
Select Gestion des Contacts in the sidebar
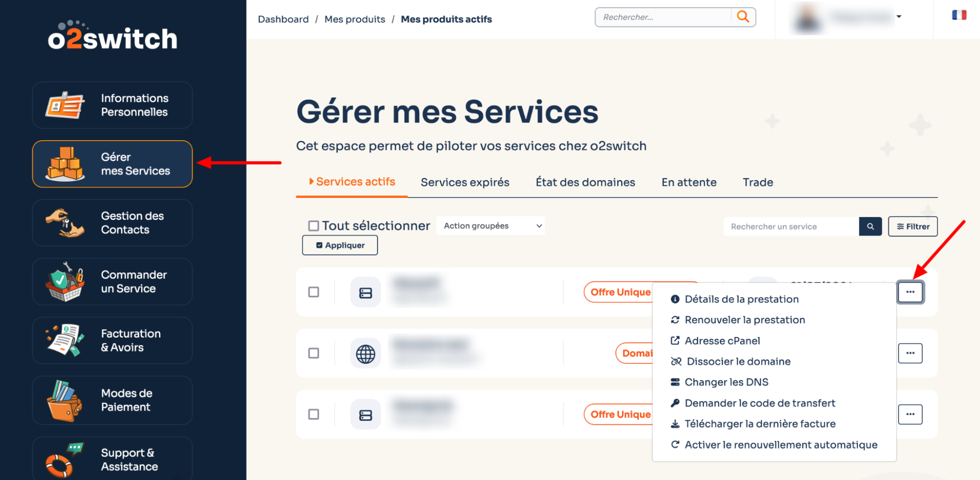pos(112,223)
